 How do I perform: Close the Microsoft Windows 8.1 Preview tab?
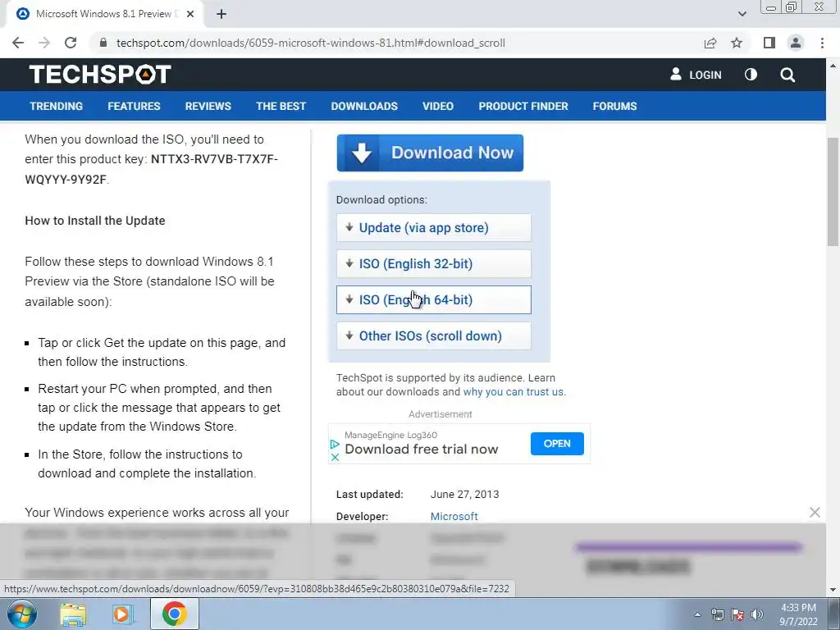pos(190,14)
